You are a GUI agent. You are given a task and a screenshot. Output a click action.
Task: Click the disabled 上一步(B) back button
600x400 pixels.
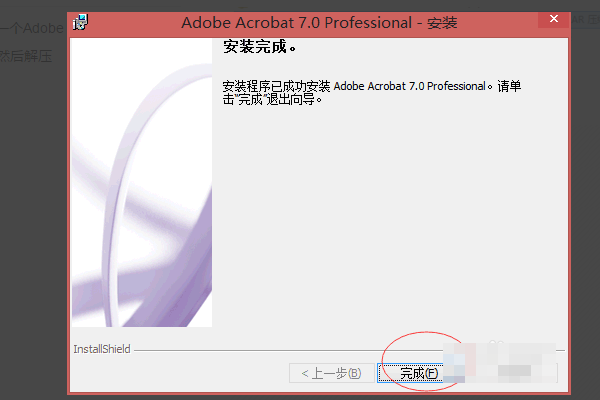332,373
